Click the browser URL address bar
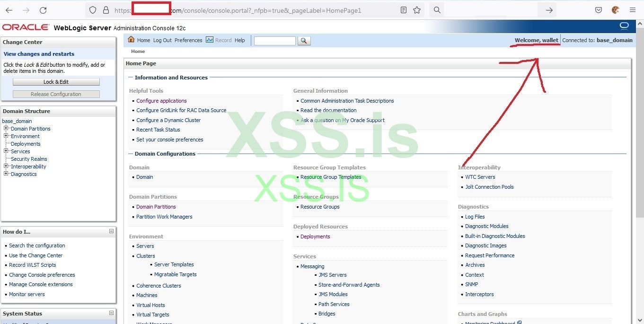 tap(254, 10)
